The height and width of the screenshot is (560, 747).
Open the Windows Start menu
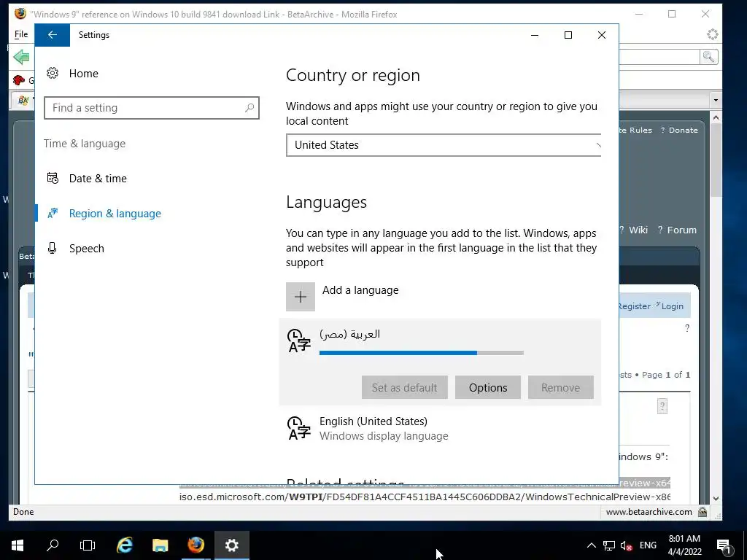pyautogui.click(x=18, y=545)
